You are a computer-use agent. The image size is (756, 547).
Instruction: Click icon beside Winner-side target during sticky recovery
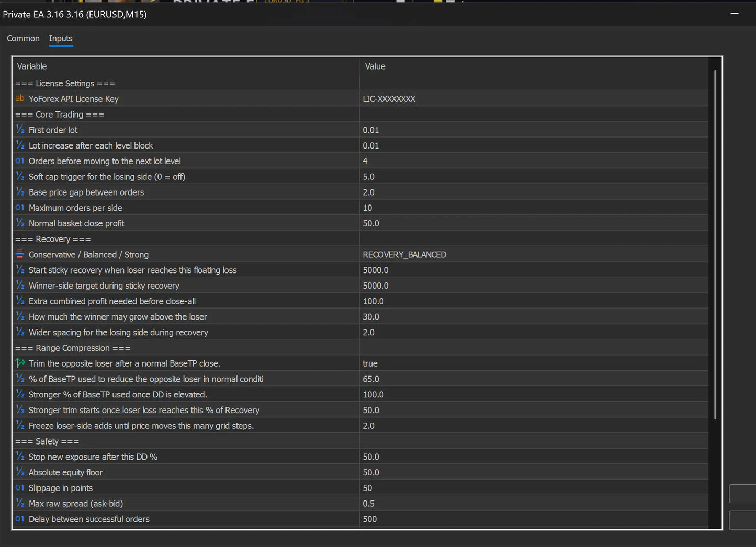(20, 286)
